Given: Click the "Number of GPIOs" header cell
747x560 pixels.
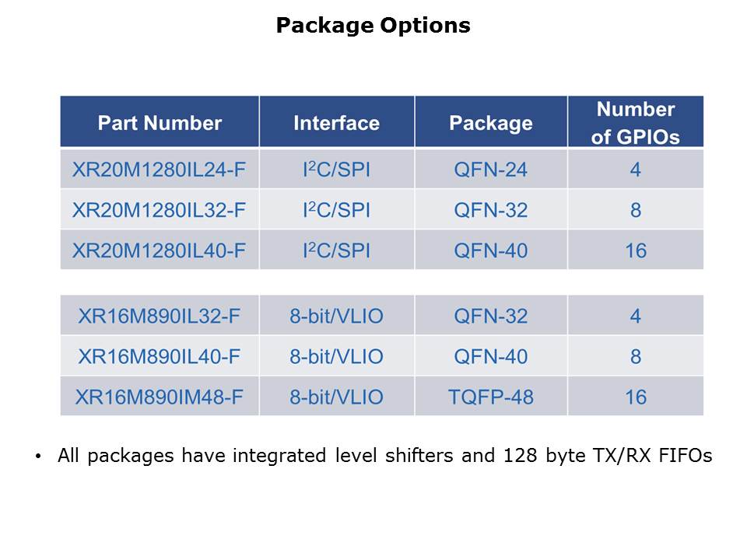Looking at the screenshot, I should 635,123.
